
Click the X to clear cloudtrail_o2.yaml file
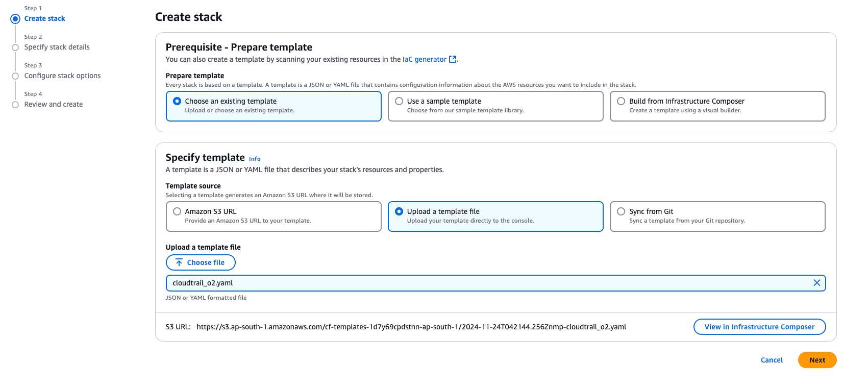817,282
